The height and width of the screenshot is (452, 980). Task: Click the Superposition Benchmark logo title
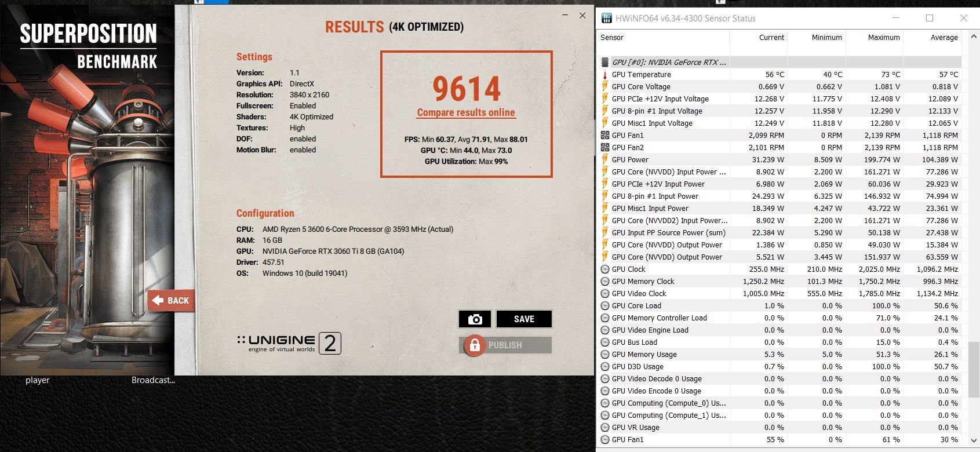[x=88, y=46]
